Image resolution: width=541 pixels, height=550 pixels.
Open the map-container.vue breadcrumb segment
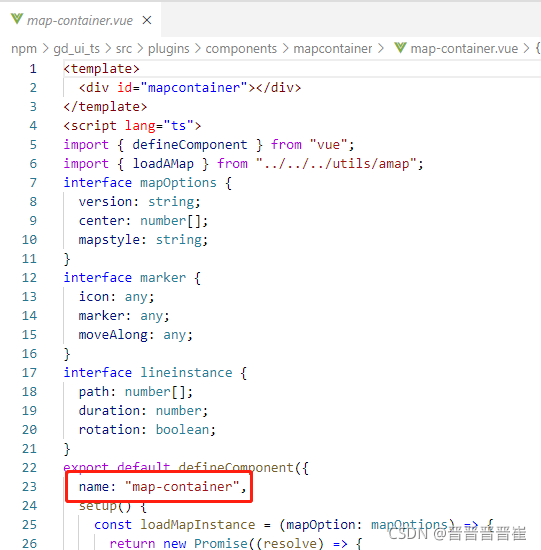[x=464, y=48]
